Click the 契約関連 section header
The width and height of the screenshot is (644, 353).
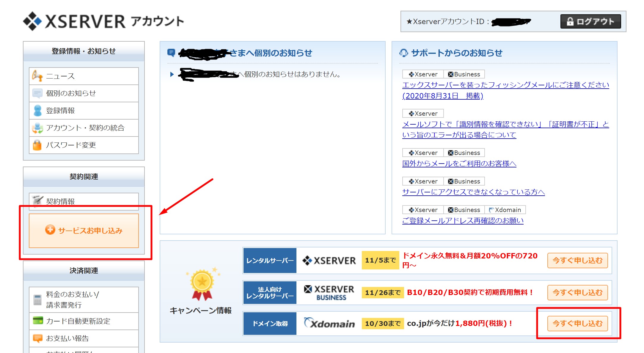click(84, 177)
